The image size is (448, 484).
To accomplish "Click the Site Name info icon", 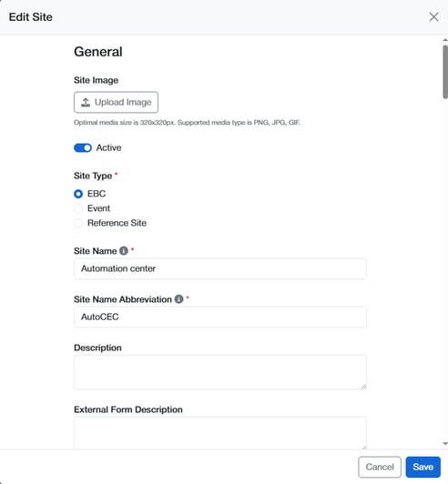I will pyautogui.click(x=124, y=251).
